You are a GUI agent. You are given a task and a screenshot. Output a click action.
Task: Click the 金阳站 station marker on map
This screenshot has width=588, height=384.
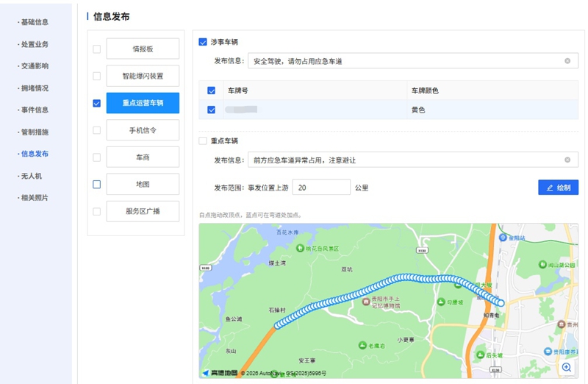[503, 238]
